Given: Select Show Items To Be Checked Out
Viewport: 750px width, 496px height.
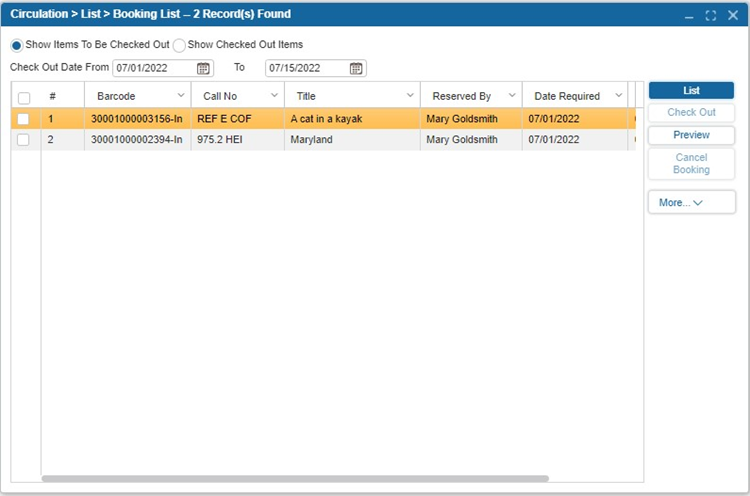Looking at the screenshot, I should pos(17,45).
